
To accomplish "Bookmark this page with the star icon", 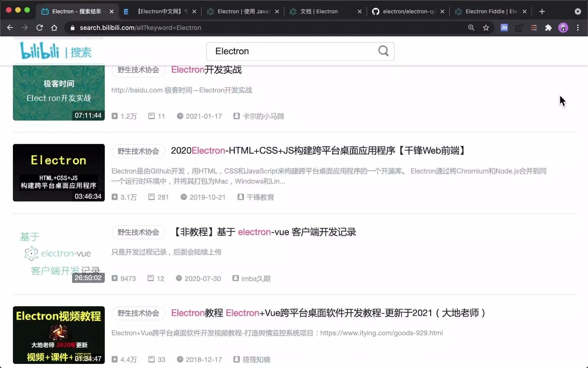I will [486, 28].
